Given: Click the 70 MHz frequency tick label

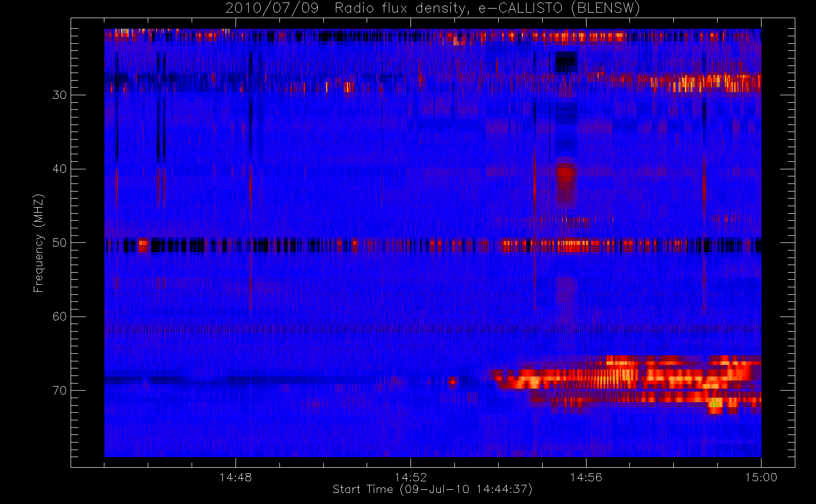Looking at the screenshot, I should tap(60, 391).
